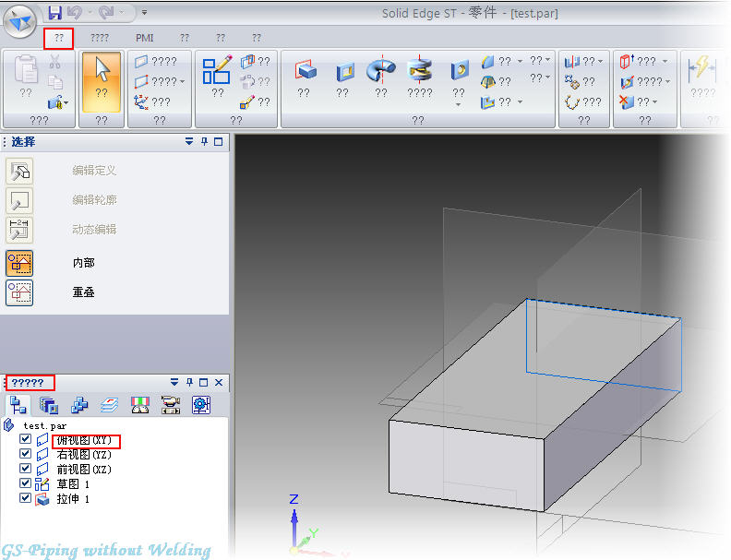
Task: Uncheck visibility of 右视图(YZ) plane
Action: click(25, 453)
